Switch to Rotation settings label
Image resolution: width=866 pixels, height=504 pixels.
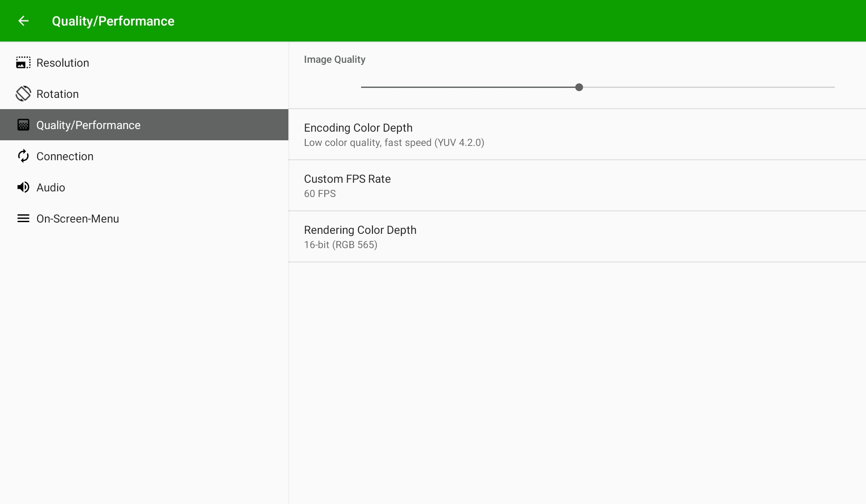(x=58, y=94)
